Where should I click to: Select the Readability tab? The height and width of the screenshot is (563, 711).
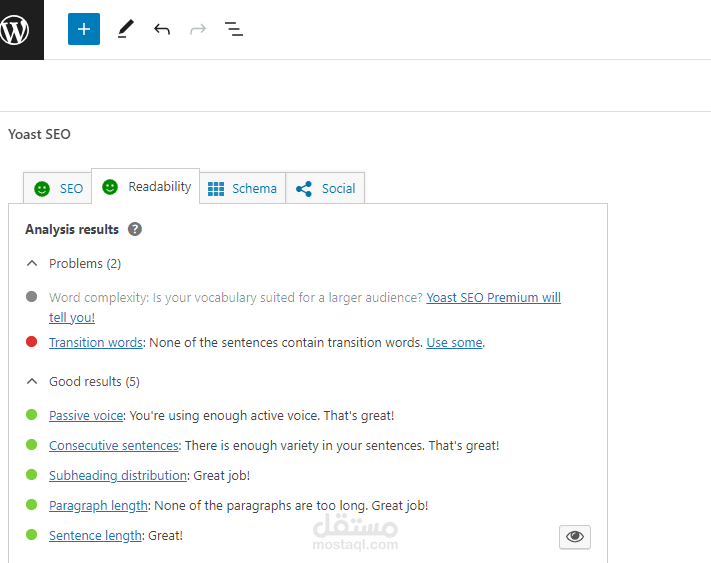click(x=145, y=186)
